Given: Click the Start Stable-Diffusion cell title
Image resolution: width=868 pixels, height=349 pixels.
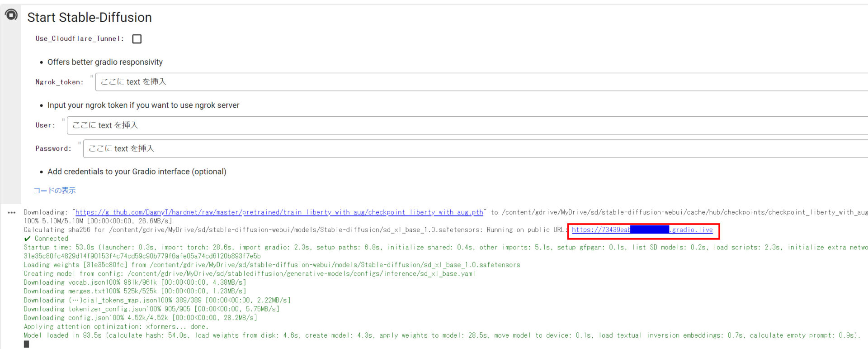Looking at the screenshot, I should 90,18.
